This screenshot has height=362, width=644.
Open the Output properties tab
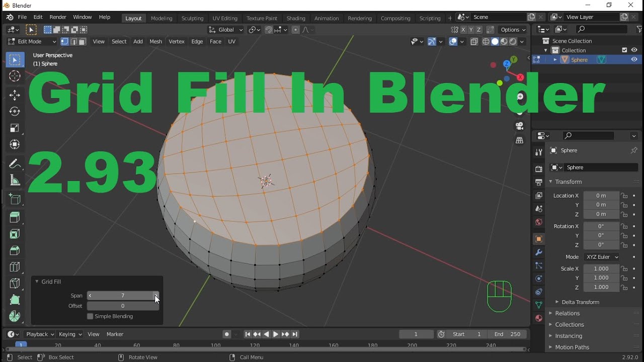[538, 182]
